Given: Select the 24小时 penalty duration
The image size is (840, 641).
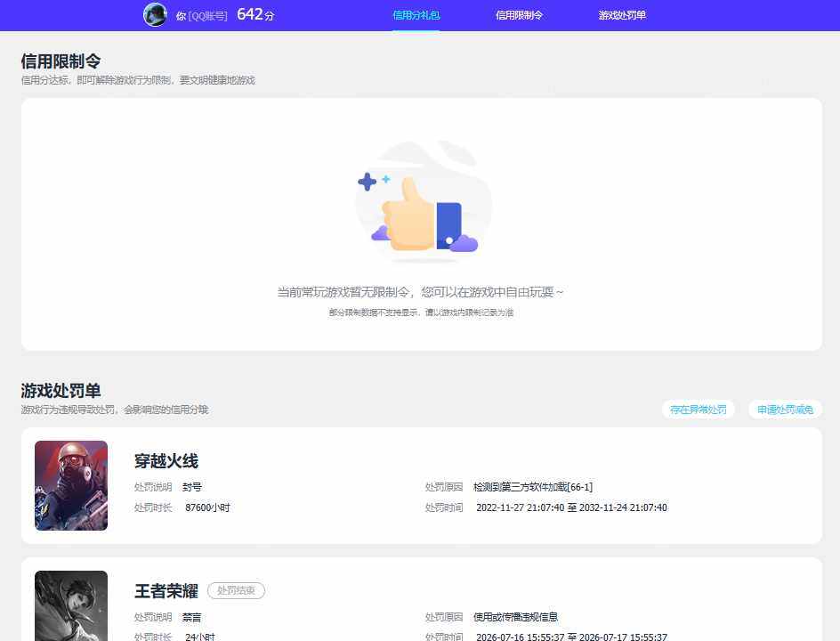Looking at the screenshot, I should point(200,637).
